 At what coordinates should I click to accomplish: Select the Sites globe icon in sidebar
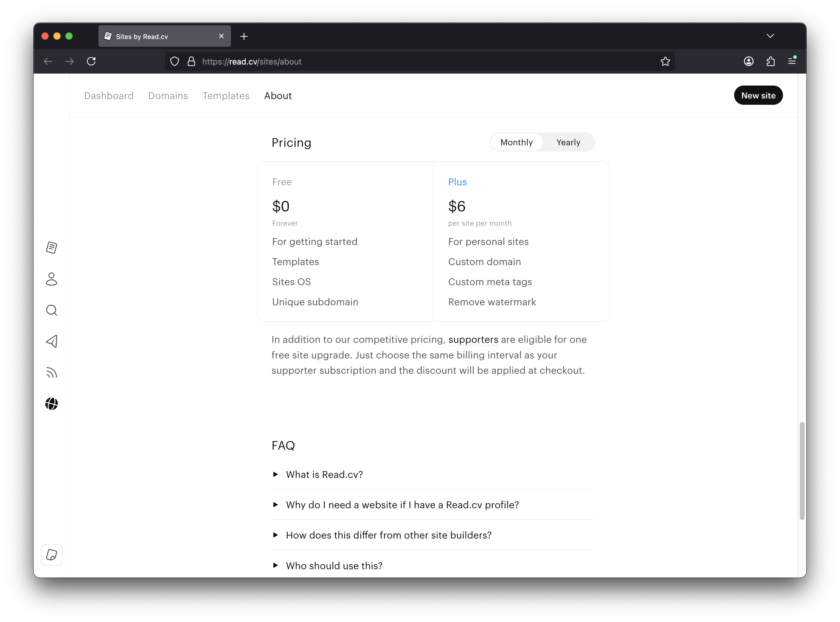pyautogui.click(x=52, y=404)
